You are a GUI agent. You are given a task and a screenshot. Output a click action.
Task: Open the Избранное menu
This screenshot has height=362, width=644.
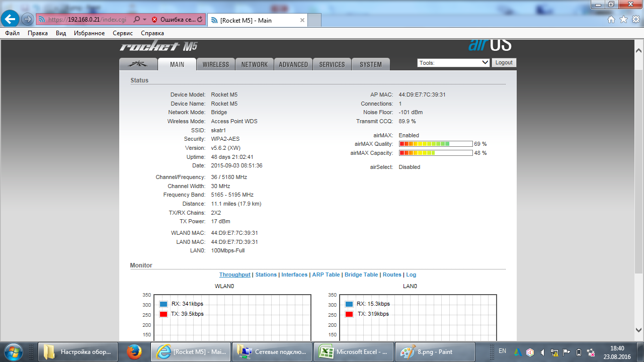[x=89, y=33]
